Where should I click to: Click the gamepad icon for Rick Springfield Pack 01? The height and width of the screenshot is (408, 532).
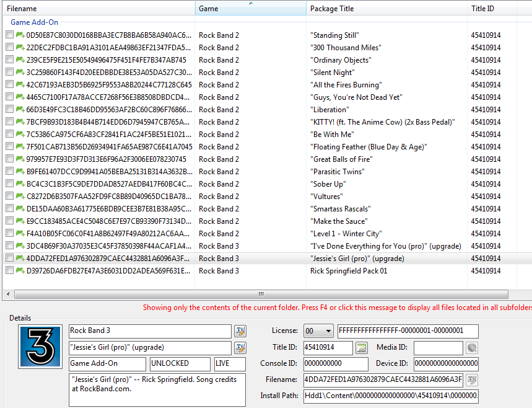click(x=20, y=271)
